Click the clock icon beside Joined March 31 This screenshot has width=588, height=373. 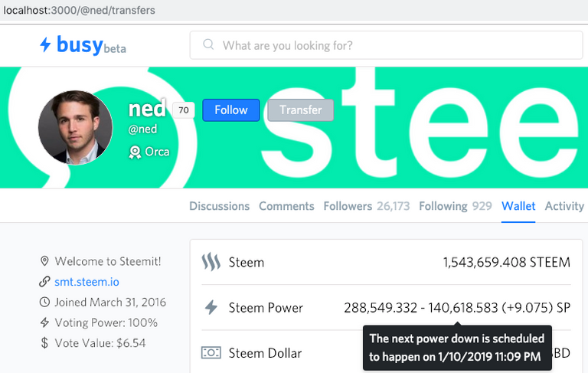(44, 302)
